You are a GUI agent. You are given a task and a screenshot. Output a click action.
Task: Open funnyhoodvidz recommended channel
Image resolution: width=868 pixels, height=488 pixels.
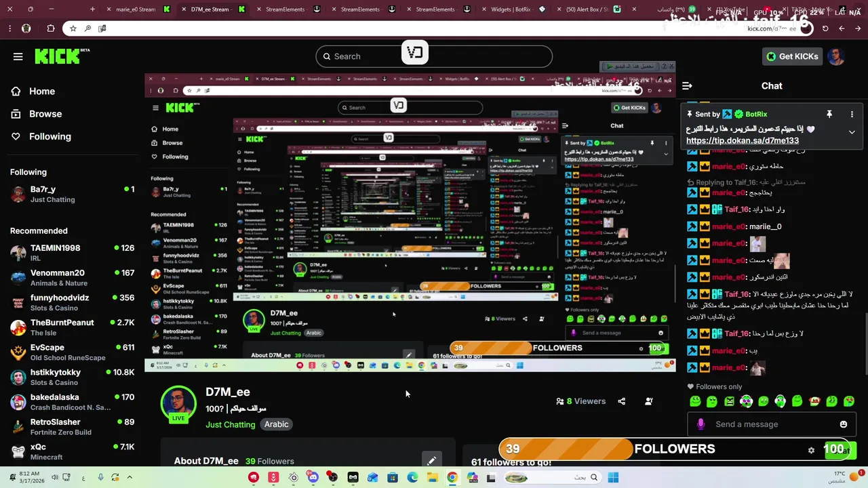coord(71,302)
